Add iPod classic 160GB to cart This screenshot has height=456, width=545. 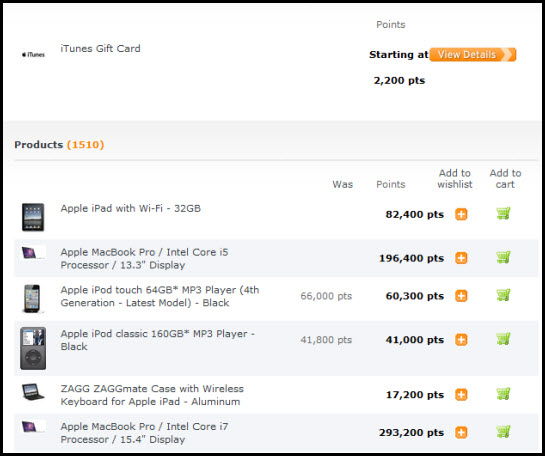503,339
